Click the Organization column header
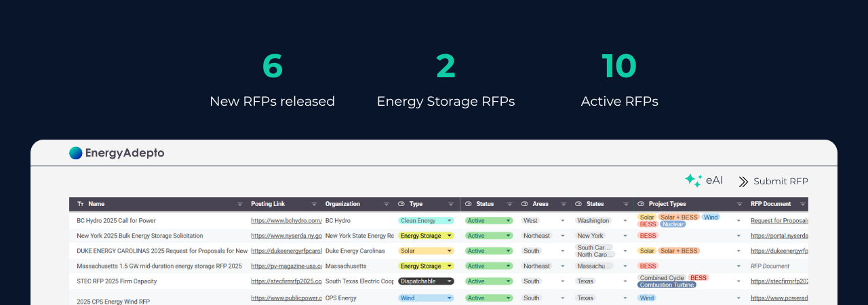The image size is (868, 305). click(x=342, y=204)
